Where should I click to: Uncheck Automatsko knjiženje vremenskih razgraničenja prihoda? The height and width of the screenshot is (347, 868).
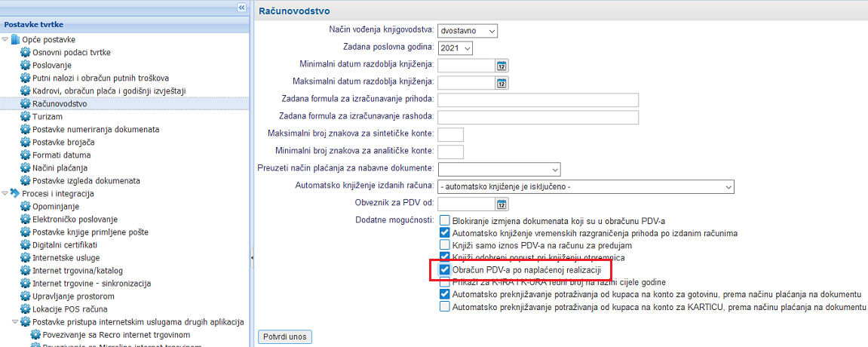coord(444,233)
